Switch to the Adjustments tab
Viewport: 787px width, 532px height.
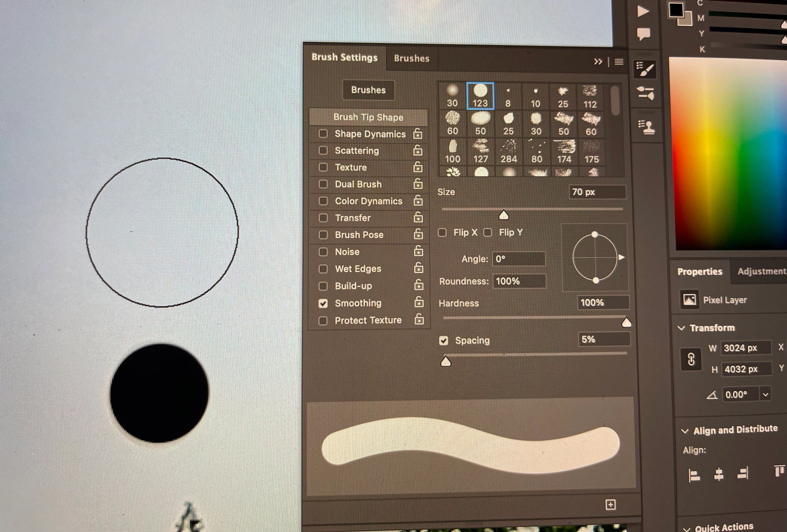click(761, 271)
